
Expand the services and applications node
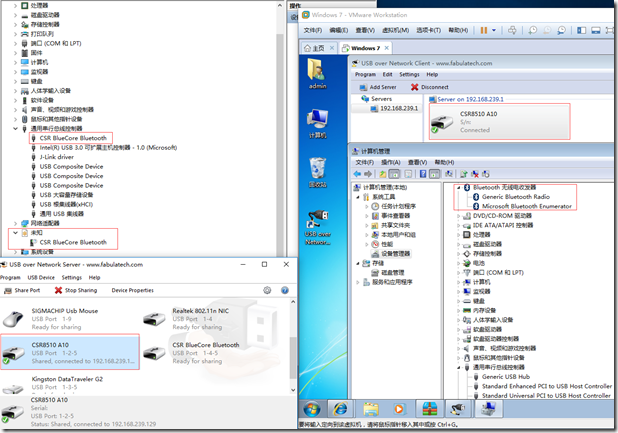click(358, 282)
